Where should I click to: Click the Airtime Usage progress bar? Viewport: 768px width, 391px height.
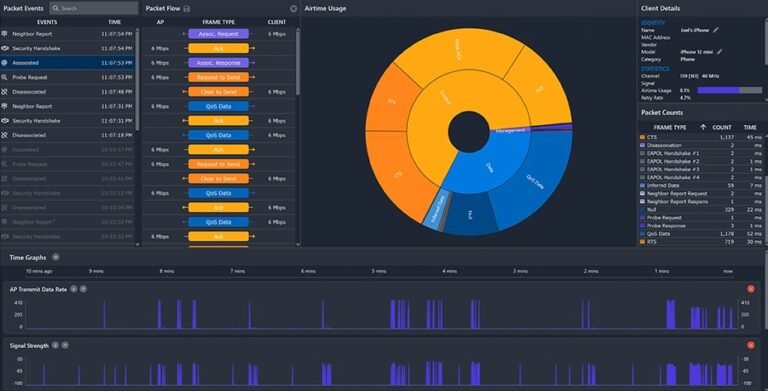[x=729, y=90]
